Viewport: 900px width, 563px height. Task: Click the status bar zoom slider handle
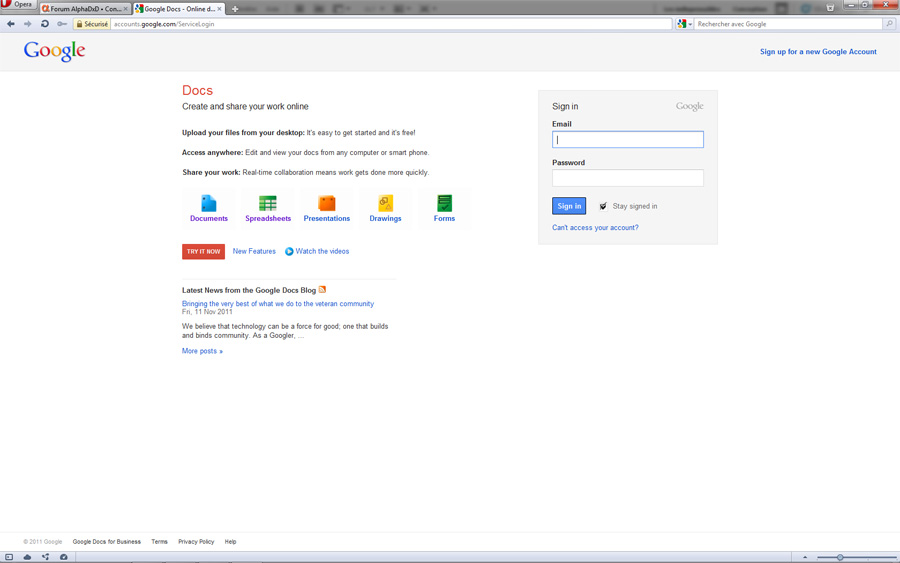click(840, 557)
